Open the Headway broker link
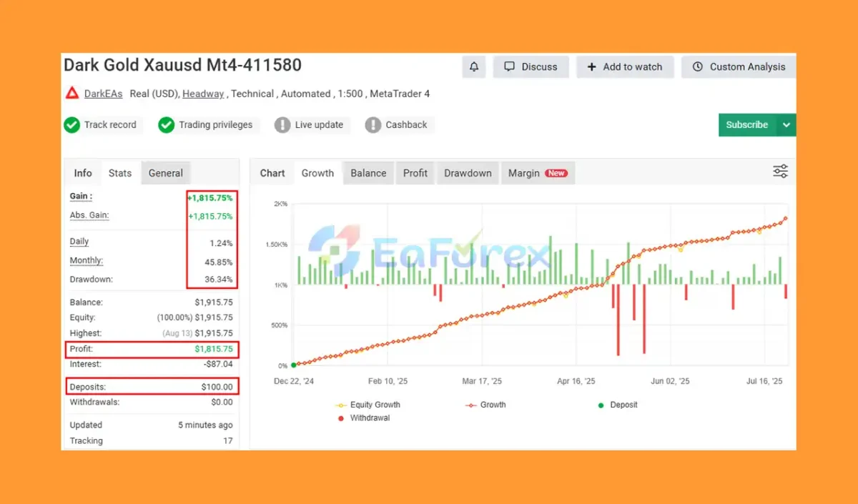The height and width of the screenshot is (504, 858). click(x=203, y=94)
